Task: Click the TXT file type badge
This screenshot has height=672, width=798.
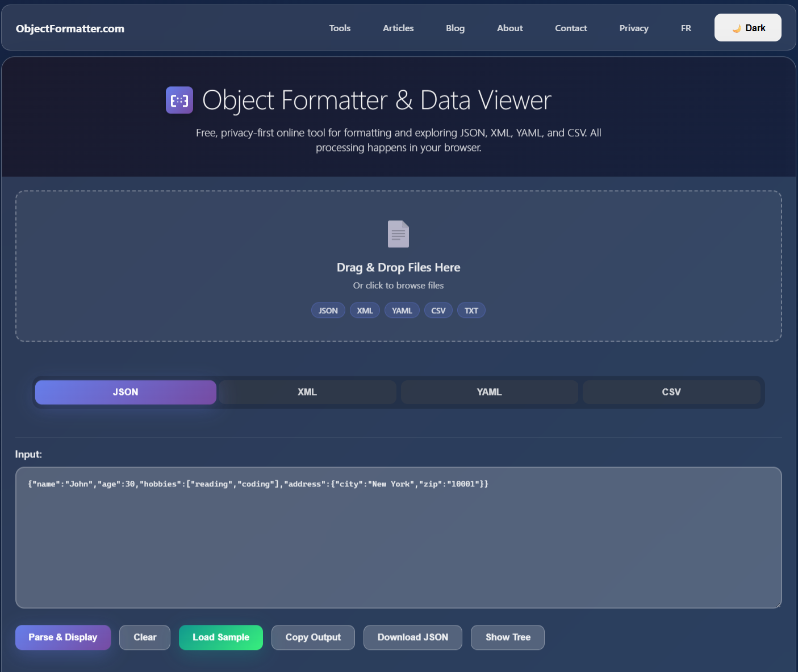Action: pos(471,310)
